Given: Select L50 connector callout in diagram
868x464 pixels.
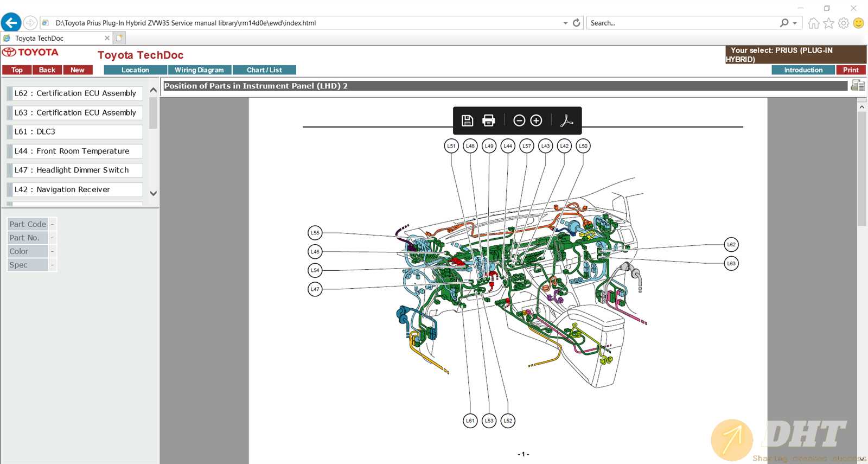Looking at the screenshot, I should [583, 146].
